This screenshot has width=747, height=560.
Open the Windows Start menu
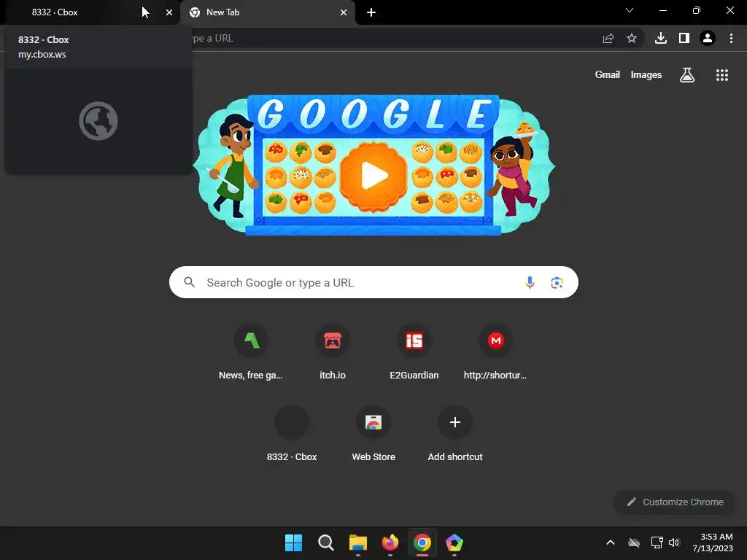pos(293,542)
